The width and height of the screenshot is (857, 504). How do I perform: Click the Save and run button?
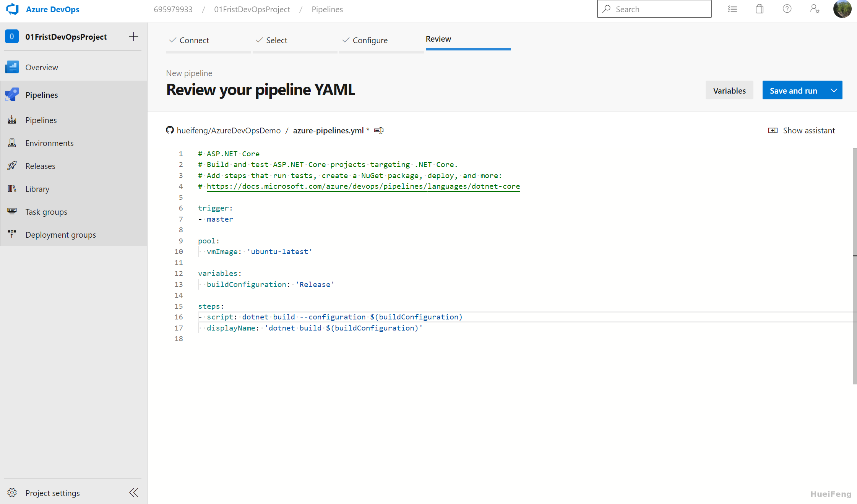point(794,90)
